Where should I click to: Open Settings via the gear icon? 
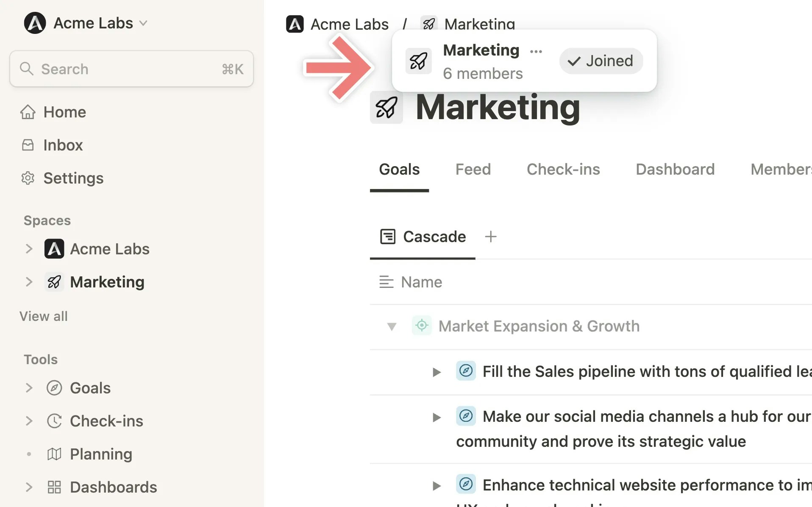(28, 178)
